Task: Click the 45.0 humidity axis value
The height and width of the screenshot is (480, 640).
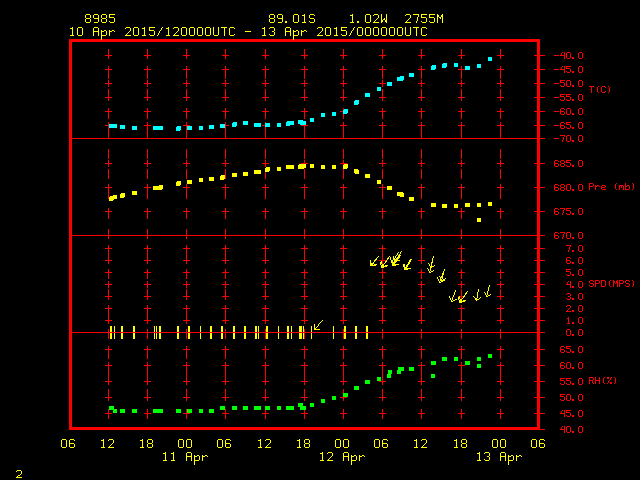Action: pyautogui.click(x=571, y=413)
